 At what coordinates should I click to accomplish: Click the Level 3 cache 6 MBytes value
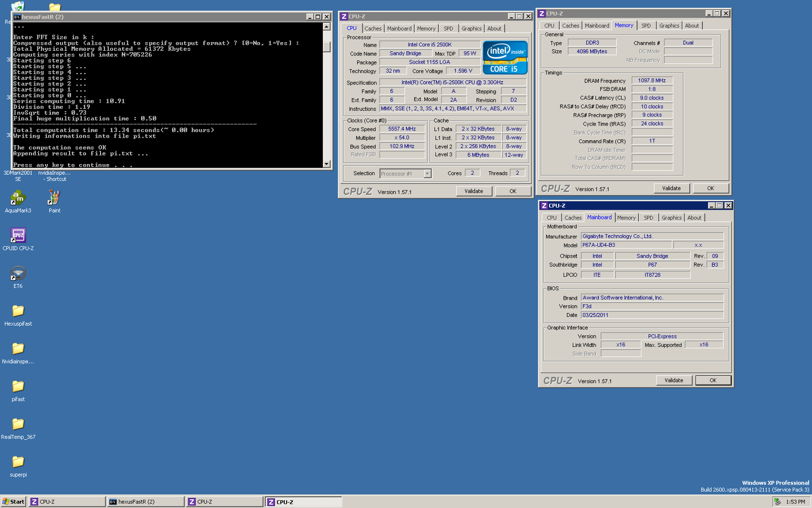point(479,155)
